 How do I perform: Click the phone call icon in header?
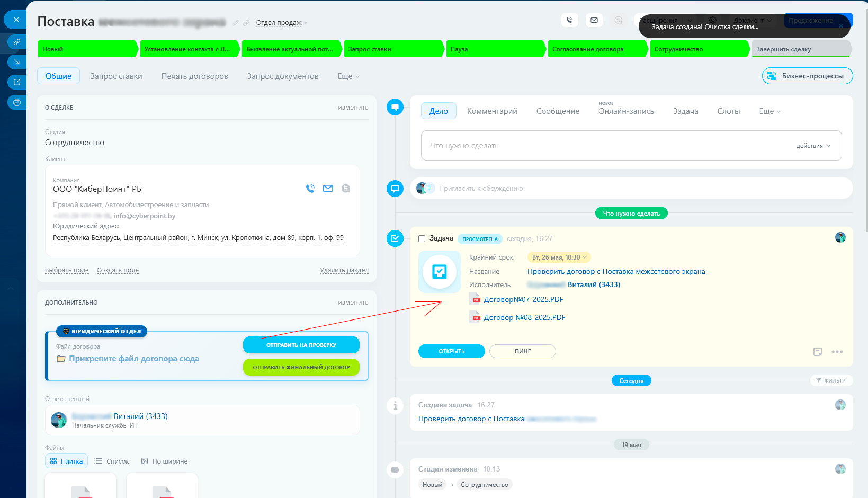click(569, 20)
